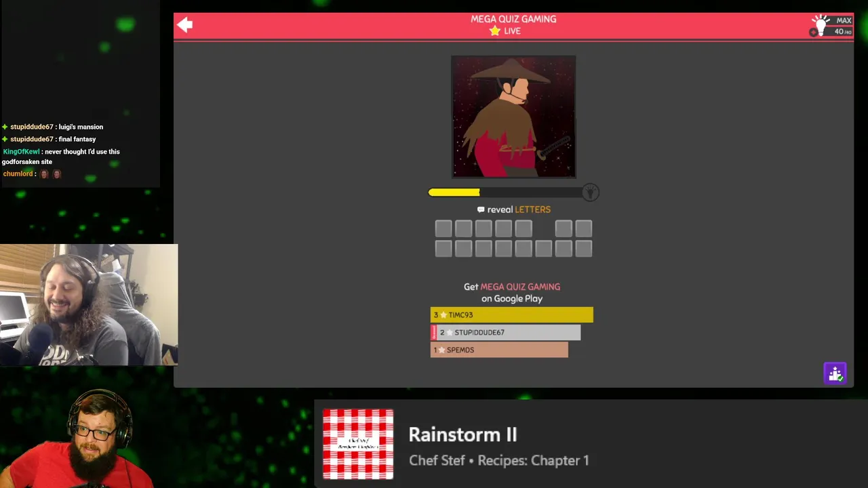The width and height of the screenshot is (868, 488).
Task: Click the purple leaderboard podium icon
Action: click(835, 373)
